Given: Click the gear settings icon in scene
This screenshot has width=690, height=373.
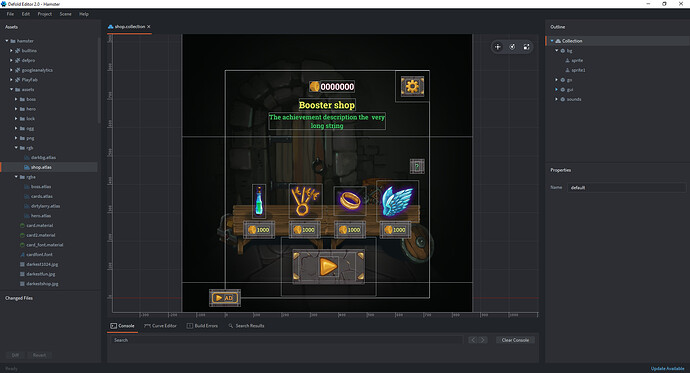Looking at the screenshot, I should click(412, 86).
